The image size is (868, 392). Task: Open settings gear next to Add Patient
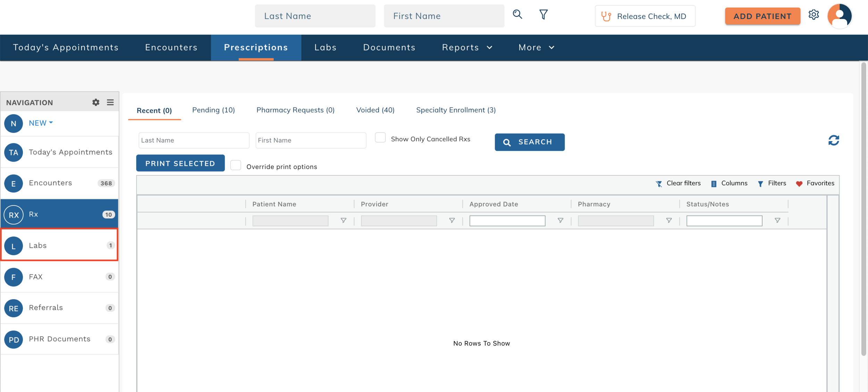[x=813, y=15]
